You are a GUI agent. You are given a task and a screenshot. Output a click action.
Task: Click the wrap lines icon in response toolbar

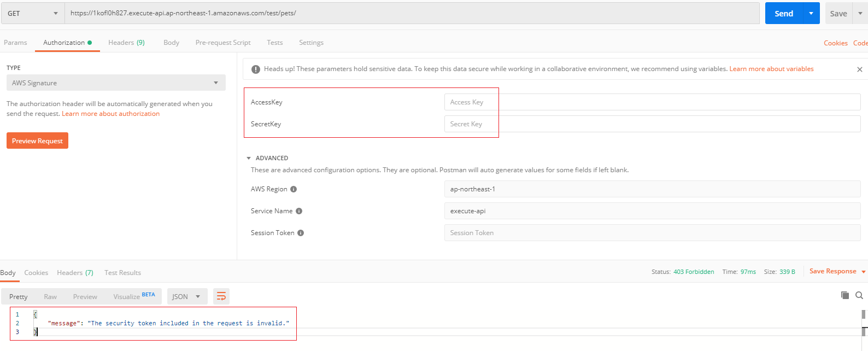(x=221, y=296)
